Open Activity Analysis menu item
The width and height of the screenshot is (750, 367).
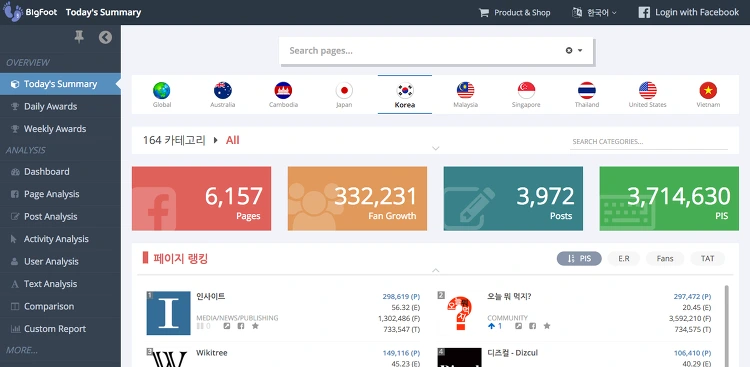point(60,239)
